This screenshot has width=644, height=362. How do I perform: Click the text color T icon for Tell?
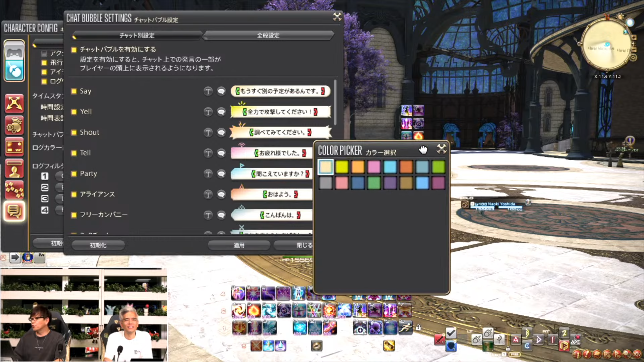coord(208,153)
